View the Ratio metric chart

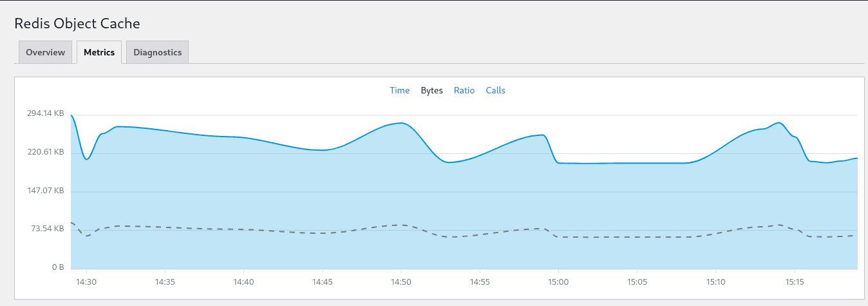(464, 90)
